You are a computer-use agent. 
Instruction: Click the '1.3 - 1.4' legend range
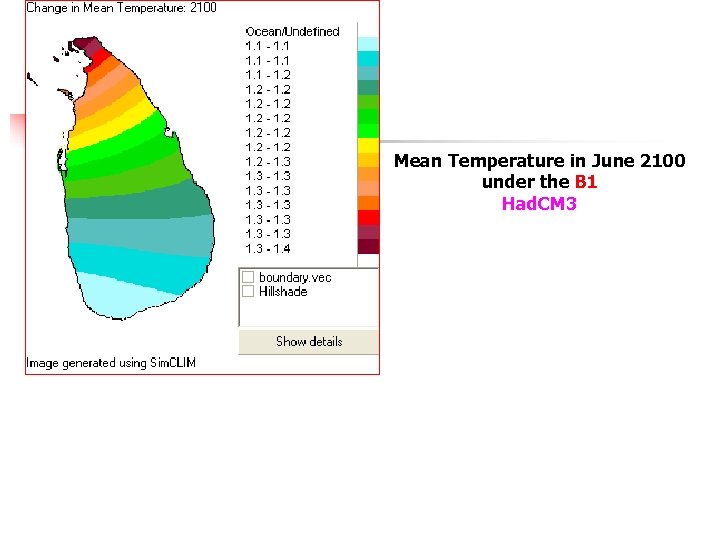pyautogui.click(x=268, y=249)
